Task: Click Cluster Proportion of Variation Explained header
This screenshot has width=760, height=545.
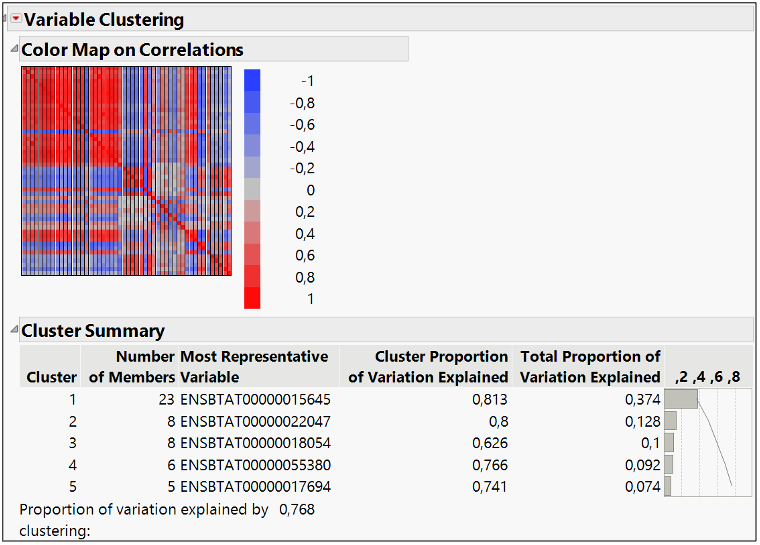Action: [x=428, y=366]
